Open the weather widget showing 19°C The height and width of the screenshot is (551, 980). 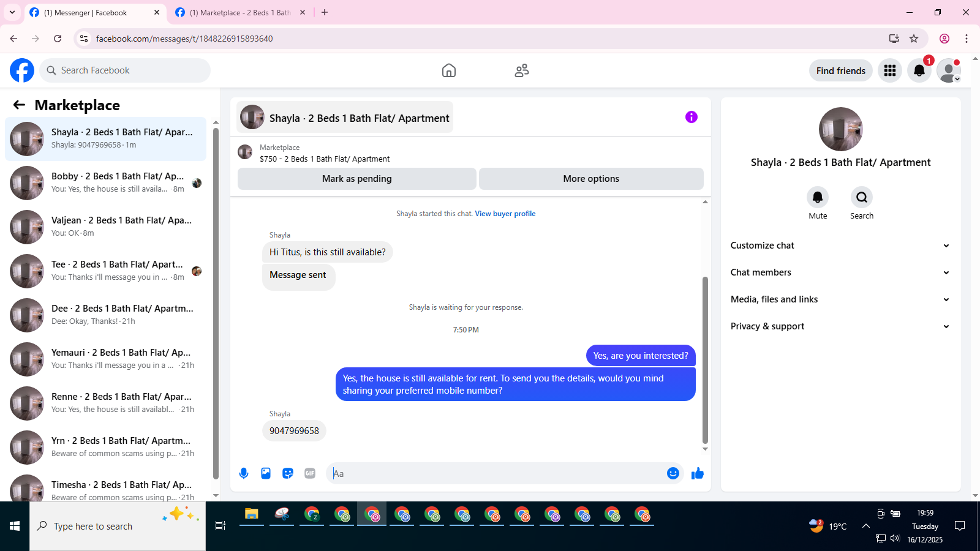[x=828, y=526]
